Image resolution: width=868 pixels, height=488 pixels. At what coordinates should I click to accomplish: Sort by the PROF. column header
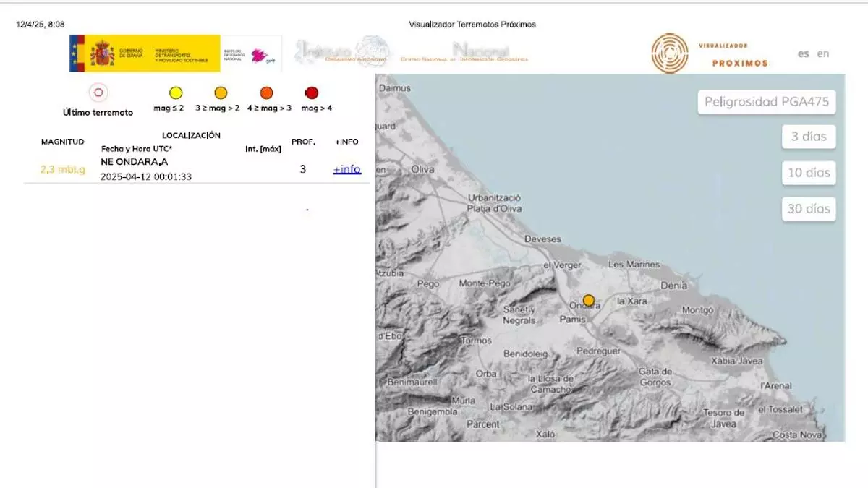[x=302, y=142]
